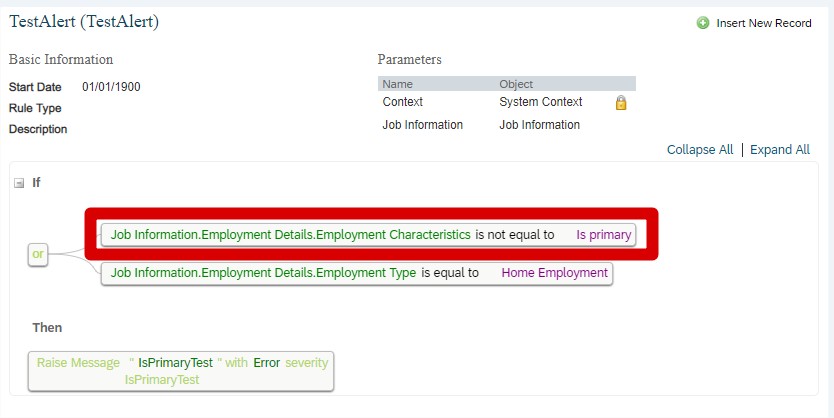Click the lock icon beside System Context

[x=621, y=103]
